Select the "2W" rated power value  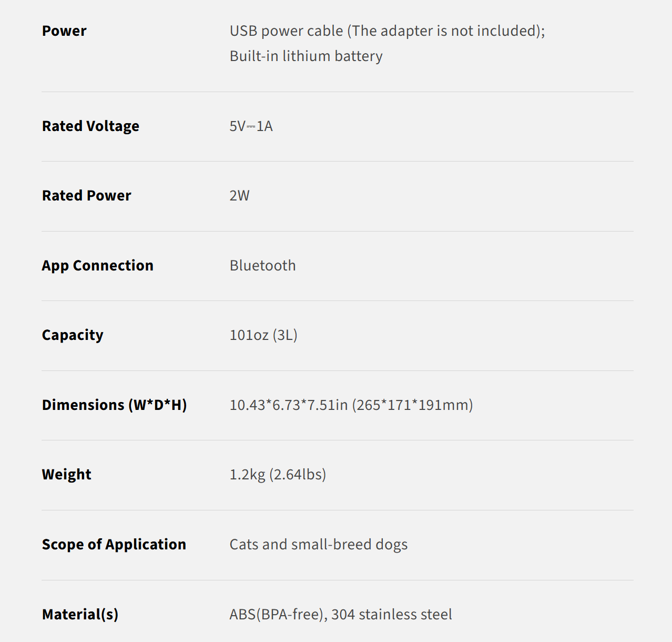click(239, 196)
